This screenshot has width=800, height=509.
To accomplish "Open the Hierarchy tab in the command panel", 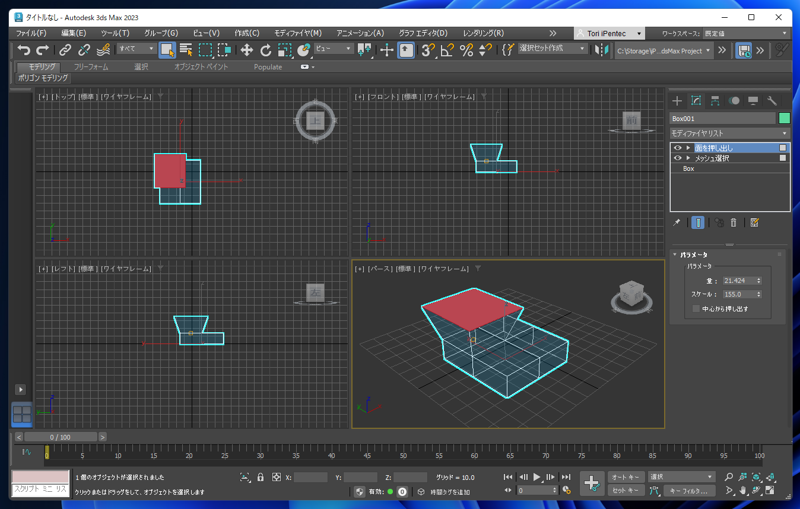I will pos(715,100).
